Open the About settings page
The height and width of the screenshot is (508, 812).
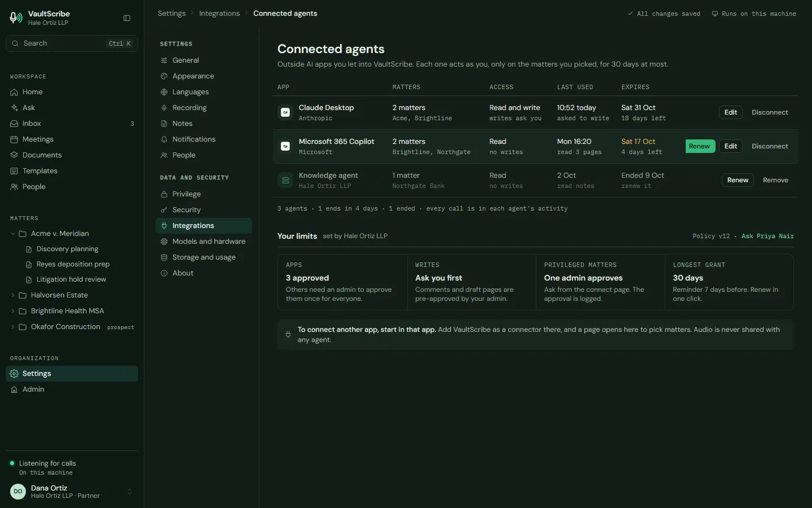pyautogui.click(x=204, y=273)
